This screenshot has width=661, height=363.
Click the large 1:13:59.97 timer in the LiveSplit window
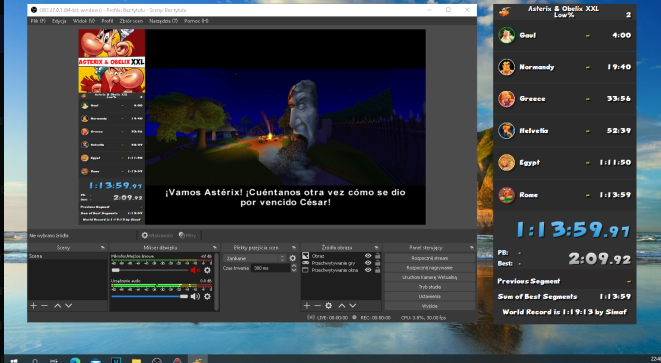(573, 230)
